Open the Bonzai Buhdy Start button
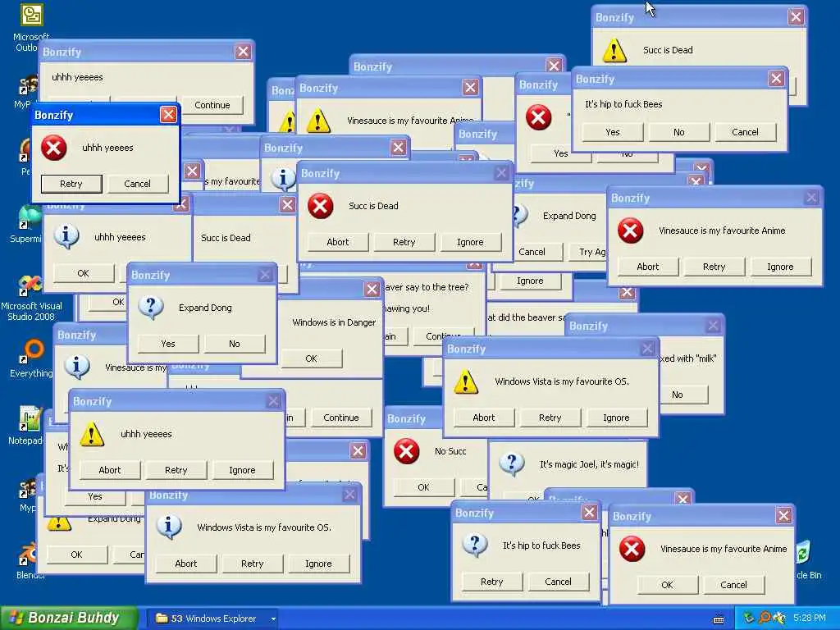Screen dimensions: 840x630 (x=69, y=618)
